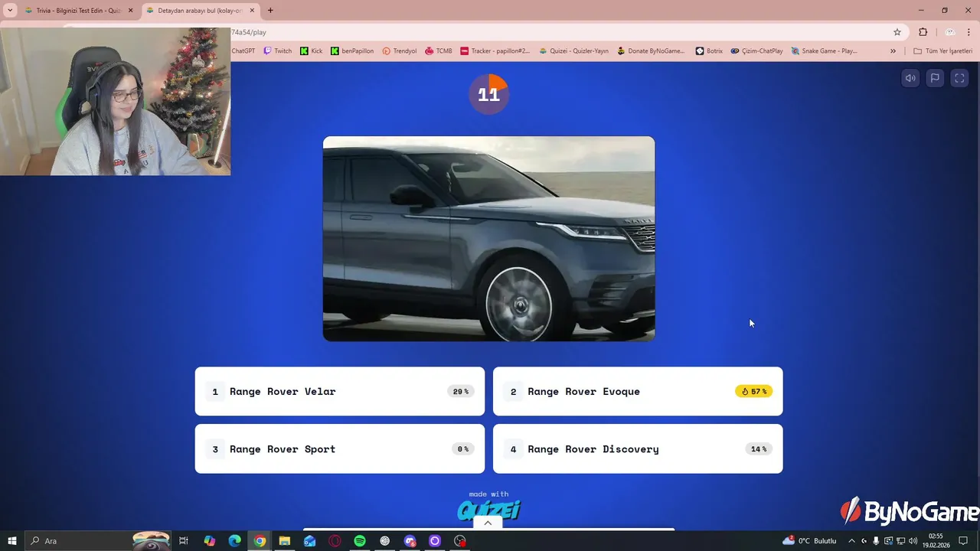The image size is (980, 551).
Task: Bookmark this page with the star icon
Action: [x=897, y=32]
